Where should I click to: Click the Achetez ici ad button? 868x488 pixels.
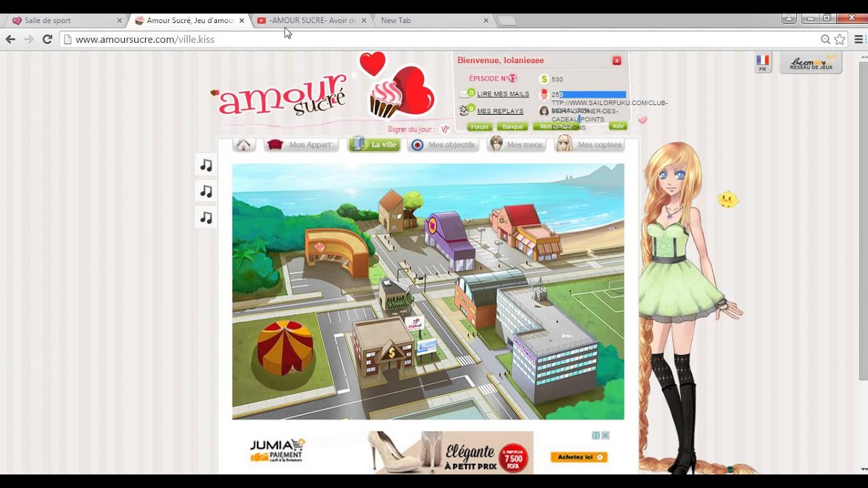point(578,457)
